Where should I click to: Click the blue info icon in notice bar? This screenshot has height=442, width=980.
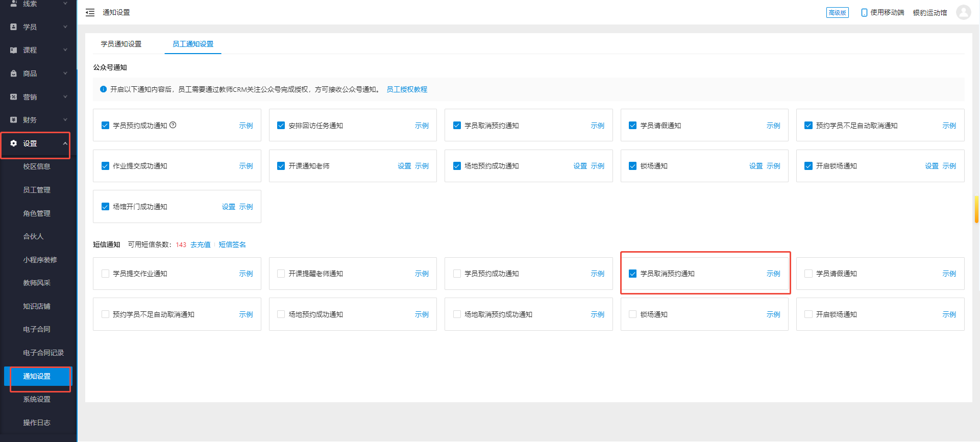click(x=103, y=89)
